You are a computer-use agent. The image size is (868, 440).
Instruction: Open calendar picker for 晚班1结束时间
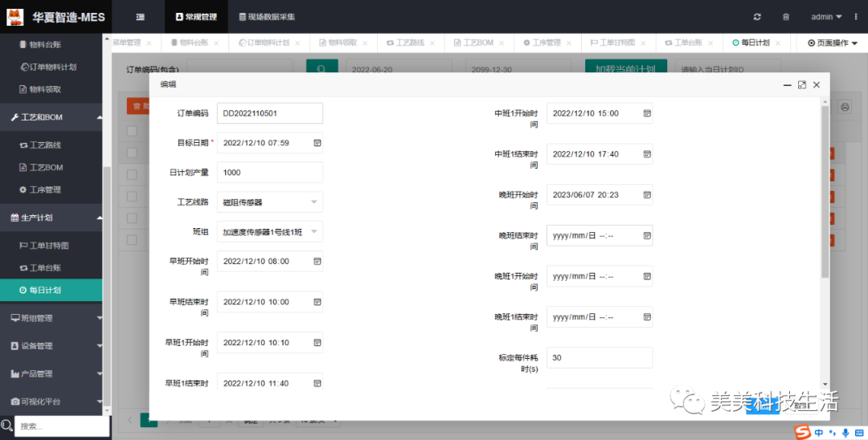[x=646, y=317]
